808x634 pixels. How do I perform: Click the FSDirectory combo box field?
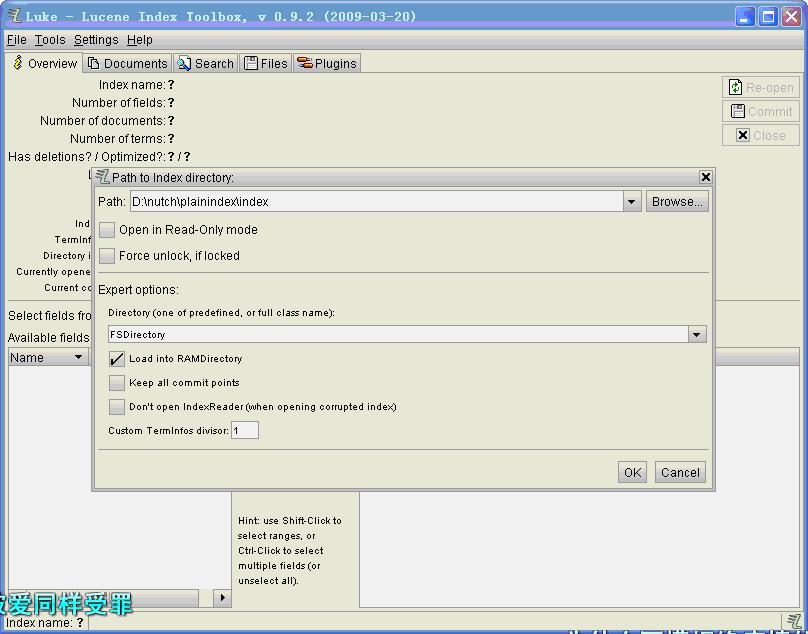pos(398,335)
